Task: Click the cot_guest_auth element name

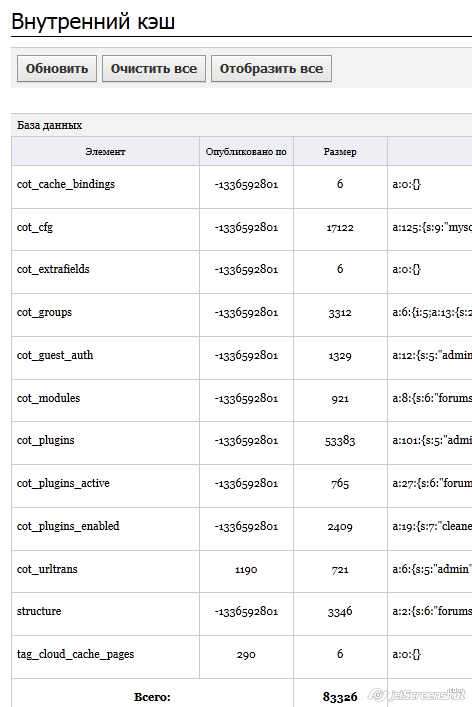Action: click(55, 355)
